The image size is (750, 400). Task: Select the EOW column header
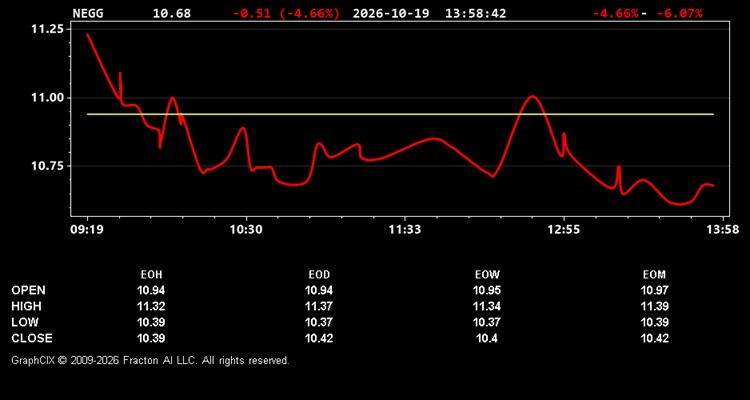coord(487,275)
